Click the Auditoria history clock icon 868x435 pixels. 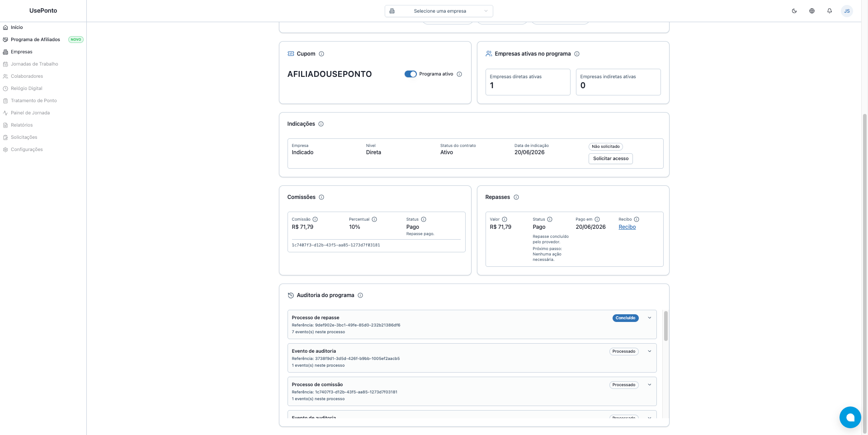[x=291, y=295]
